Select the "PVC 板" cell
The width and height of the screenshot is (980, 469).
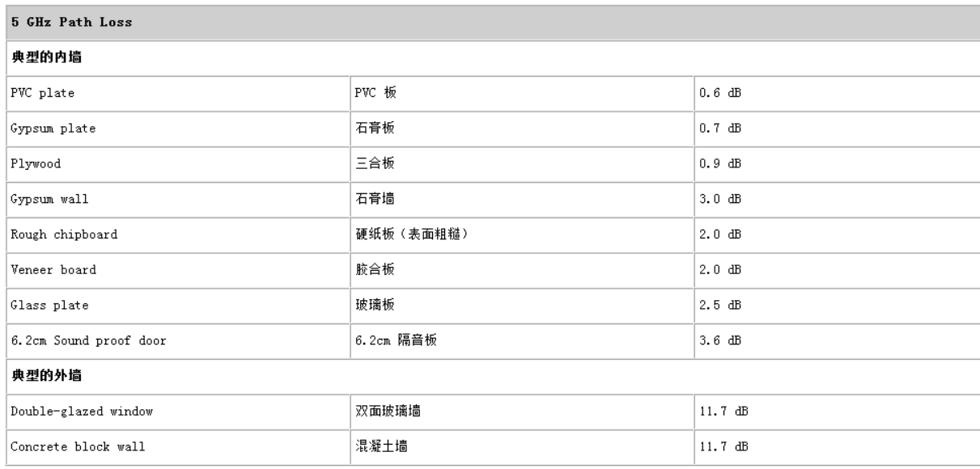click(x=375, y=93)
